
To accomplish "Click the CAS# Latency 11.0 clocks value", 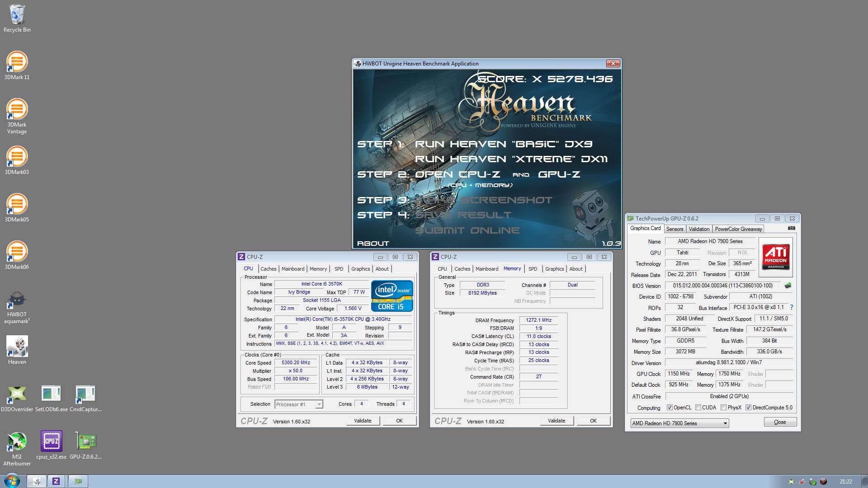I will tap(538, 337).
